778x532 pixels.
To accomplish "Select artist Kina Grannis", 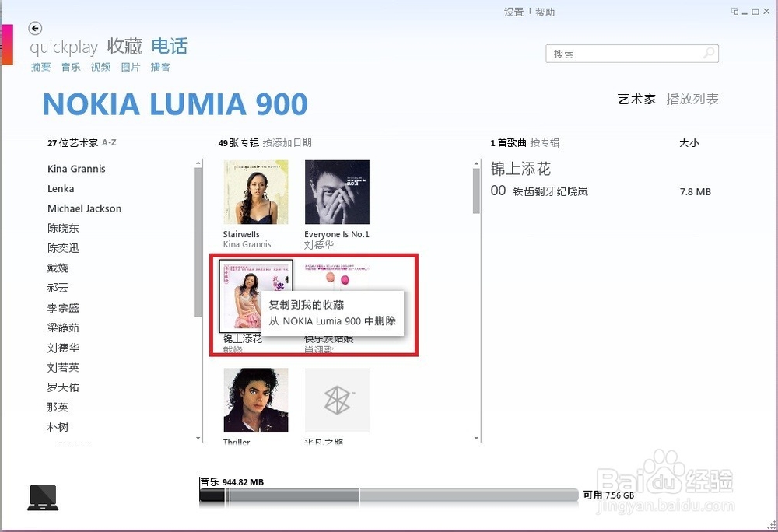I will (76, 169).
